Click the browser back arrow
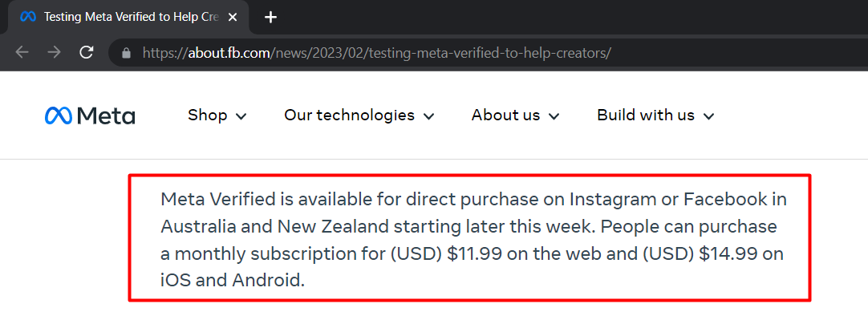The image size is (868, 316). click(22, 53)
